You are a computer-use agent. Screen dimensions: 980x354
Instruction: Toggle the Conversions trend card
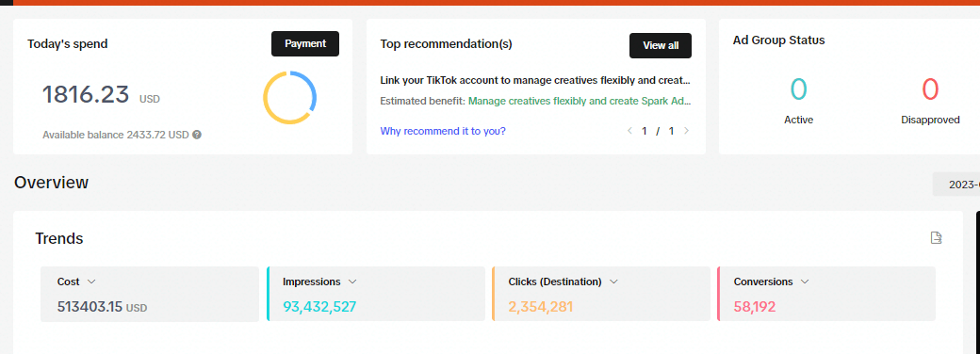[x=826, y=294]
